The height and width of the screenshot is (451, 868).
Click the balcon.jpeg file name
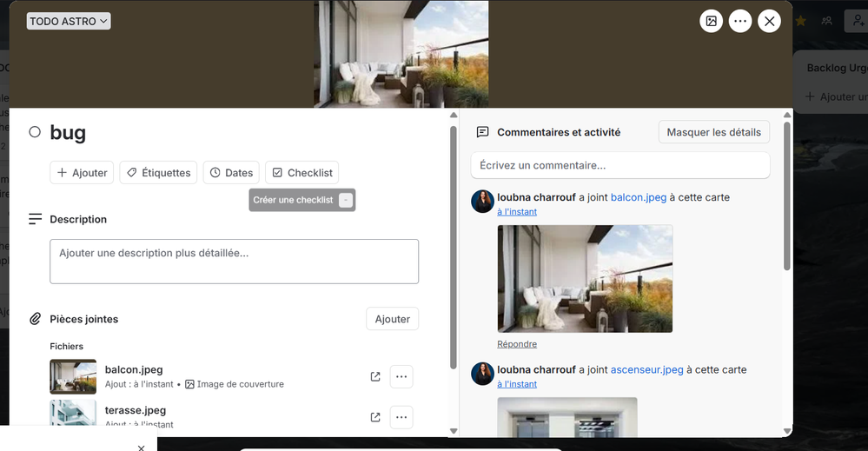tap(134, 369)
